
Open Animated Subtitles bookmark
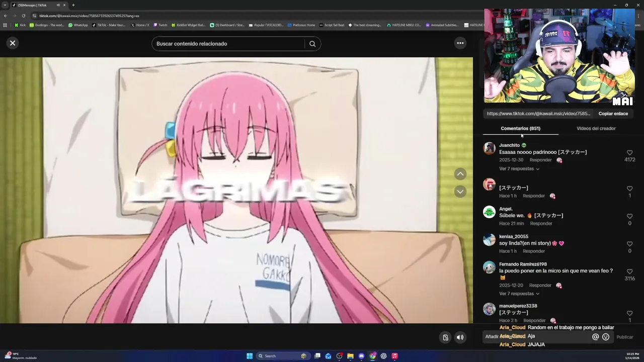point(442,25)
